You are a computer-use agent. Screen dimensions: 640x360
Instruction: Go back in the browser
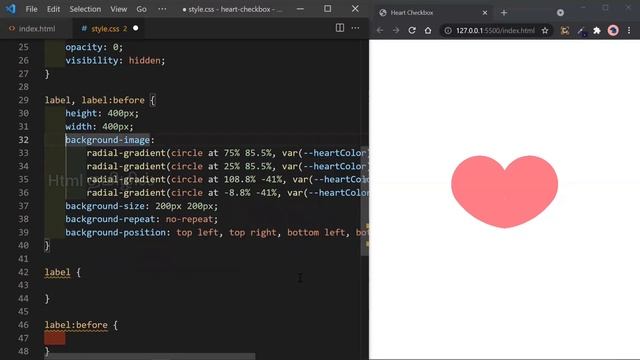380,30
